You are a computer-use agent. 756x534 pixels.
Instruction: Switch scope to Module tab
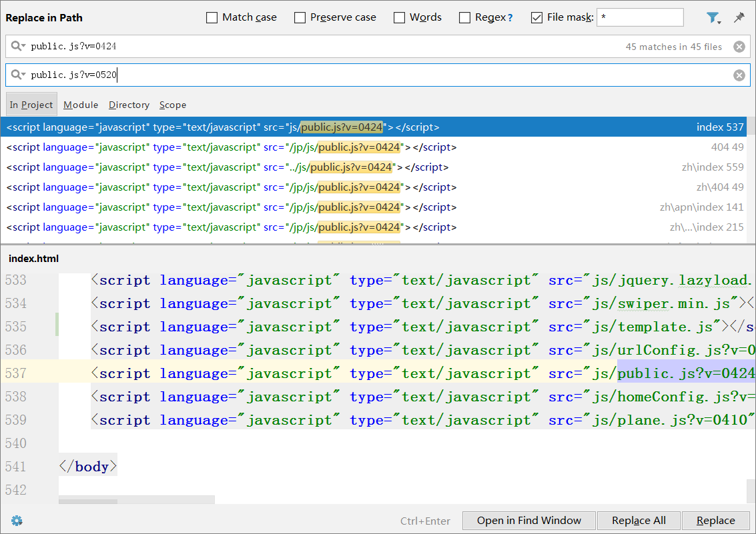[x=81, y=105]
